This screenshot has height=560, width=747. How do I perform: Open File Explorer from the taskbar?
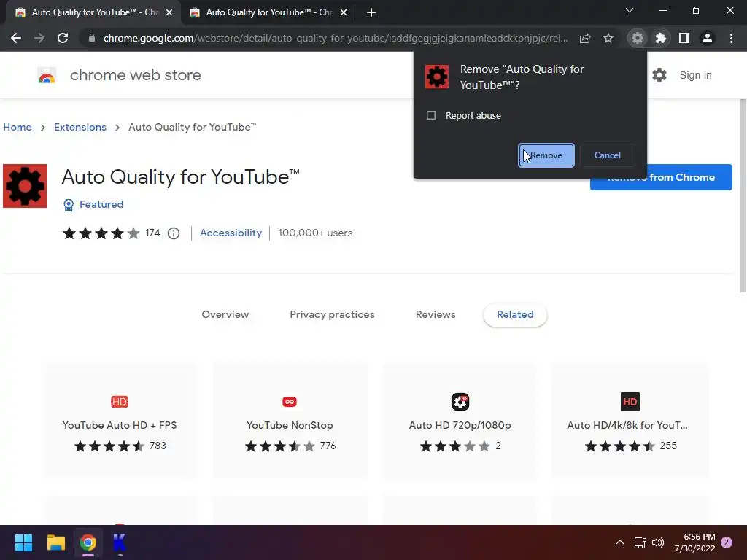(55, 542)
